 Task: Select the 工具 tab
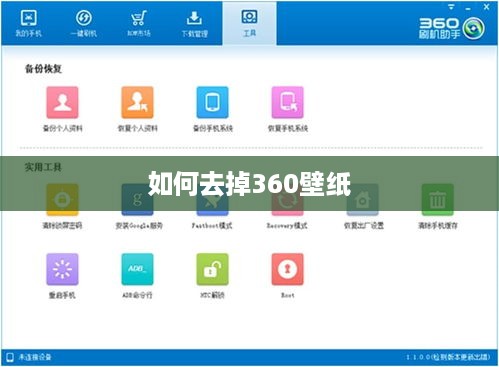pyautogui.click(x=250, y=23)
